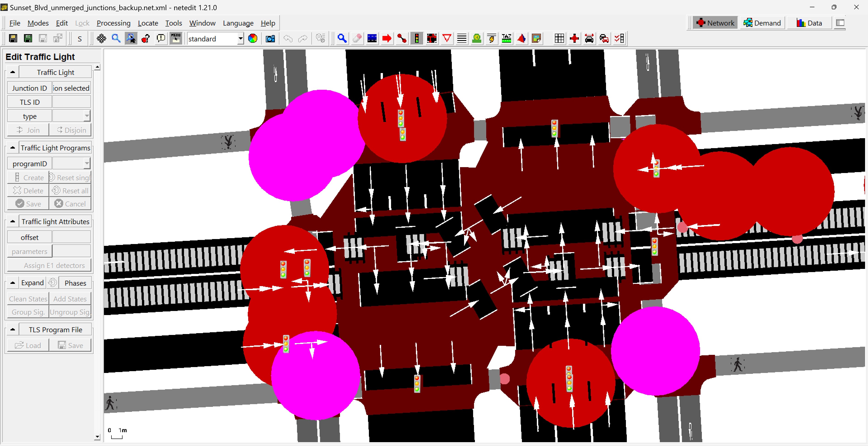Viewport: 868px width, 446px height.
Task: Open the Modes menu
Action: [38, 23]
